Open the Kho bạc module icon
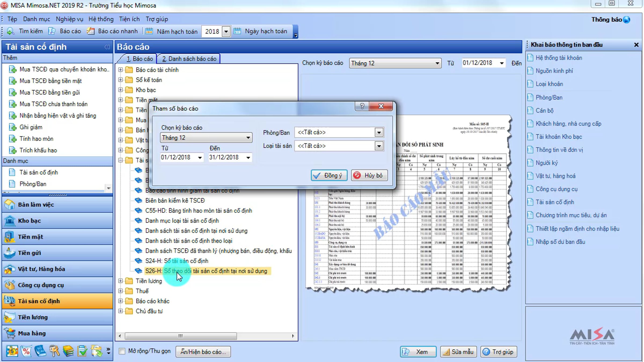This screenshot has height=362, width=644. click(10, 221)
